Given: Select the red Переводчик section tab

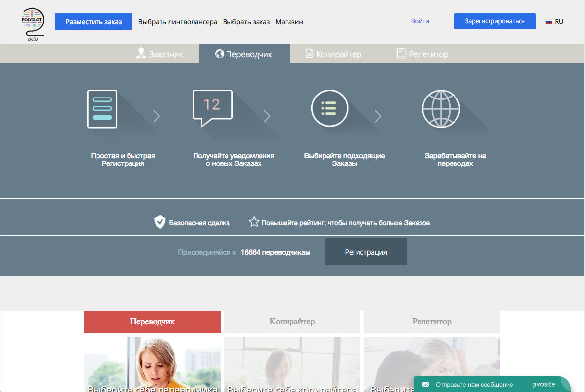Looking at the screenshot, I should (x=152, y=322).
